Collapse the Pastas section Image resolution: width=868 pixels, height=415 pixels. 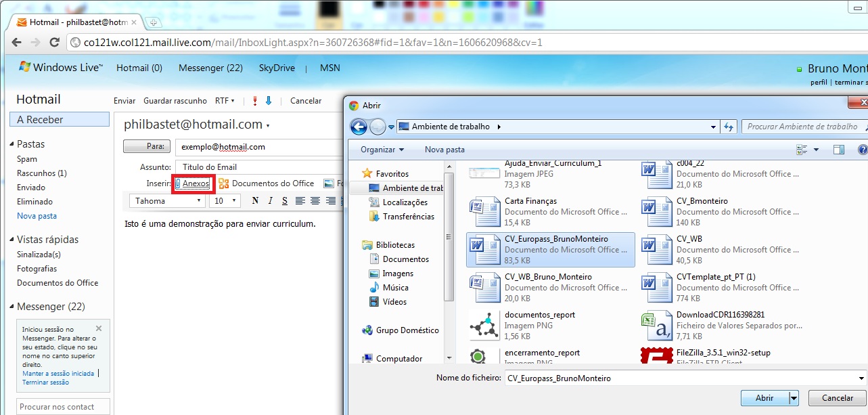click(x=12, y=144)
